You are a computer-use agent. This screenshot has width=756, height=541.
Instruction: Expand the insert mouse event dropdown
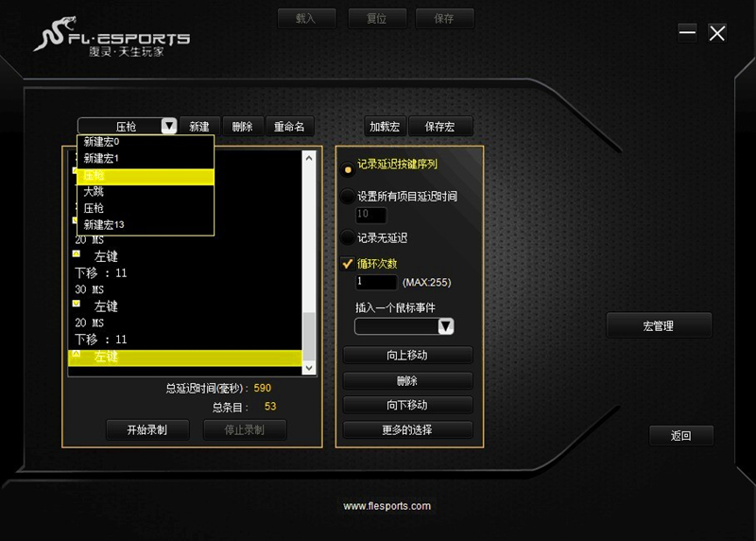pyautogui.click(x=445, y=326)
